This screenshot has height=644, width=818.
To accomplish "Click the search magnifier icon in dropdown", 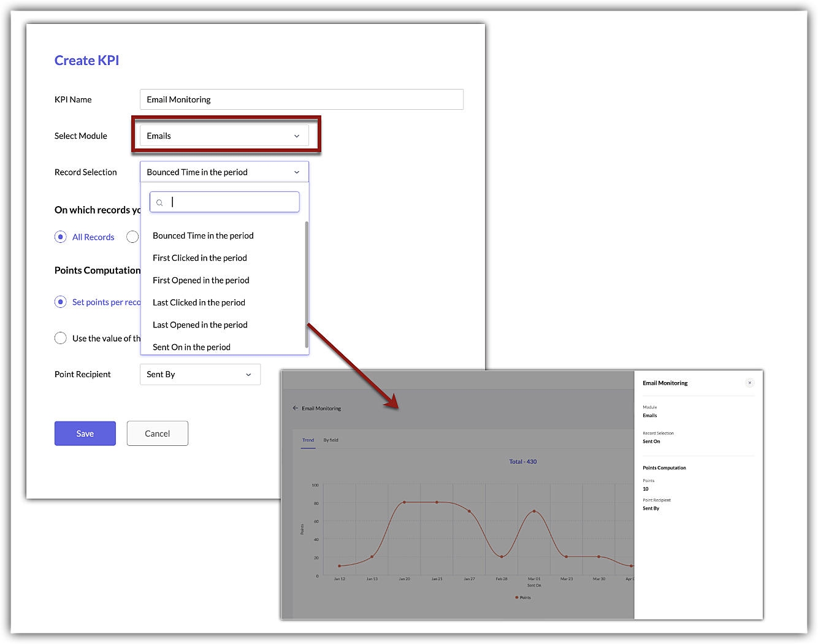I will [x=159, y=202].
